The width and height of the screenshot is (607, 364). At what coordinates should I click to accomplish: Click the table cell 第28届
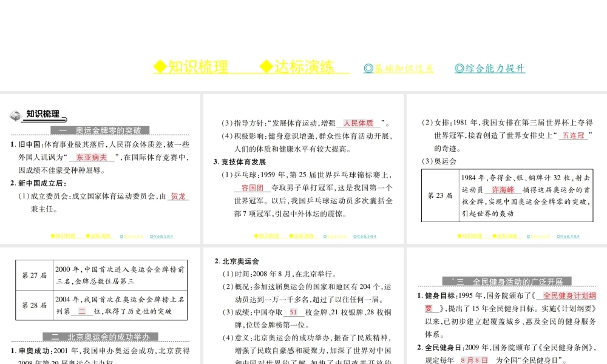pos(34,305)
